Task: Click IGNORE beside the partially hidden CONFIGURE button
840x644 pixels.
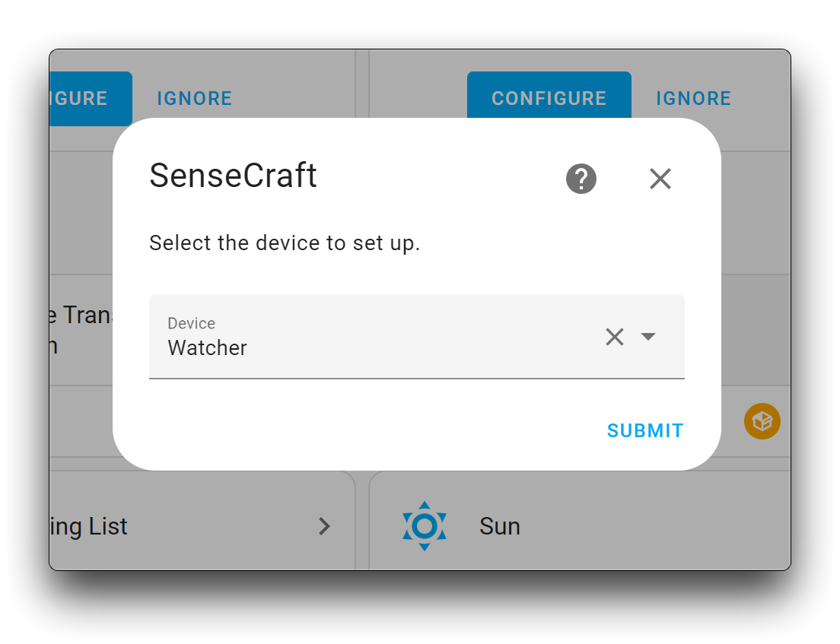Action: [x=195, y=99]
